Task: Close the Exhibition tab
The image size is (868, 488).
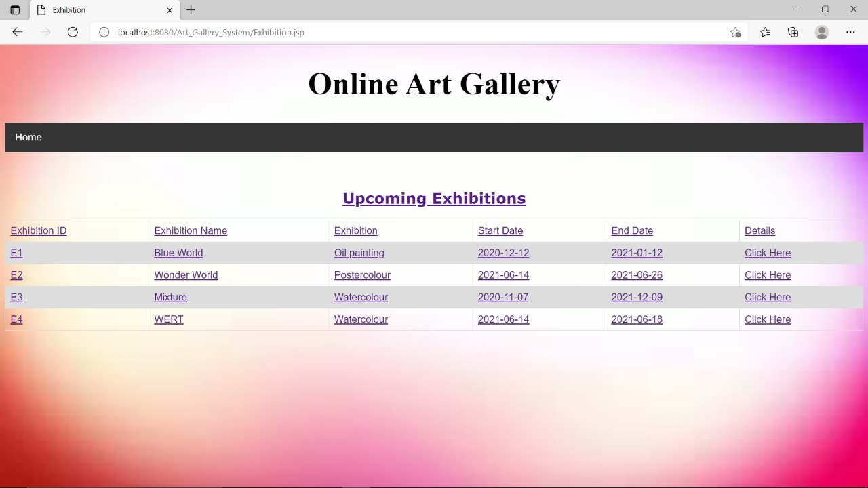Action: click(x=170, y=10)
